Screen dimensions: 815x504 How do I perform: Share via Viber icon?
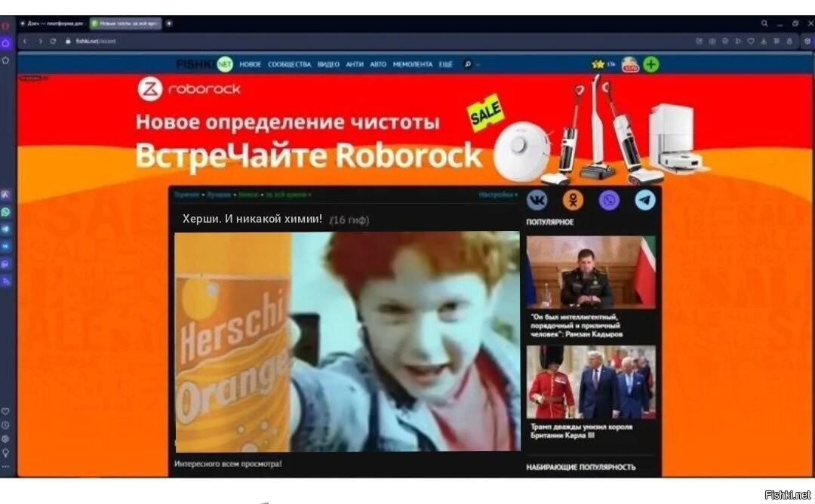click(x=609, y=200)
